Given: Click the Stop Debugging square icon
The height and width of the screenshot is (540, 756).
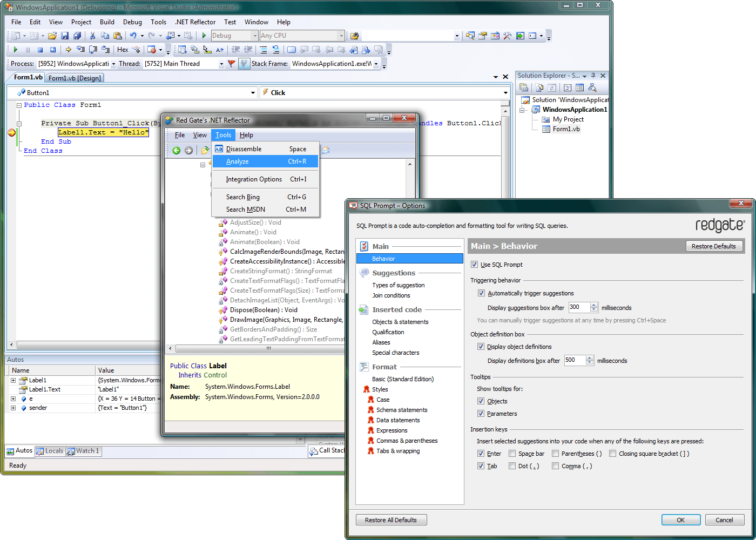Looking at the screenshot, I should [40, 50].
